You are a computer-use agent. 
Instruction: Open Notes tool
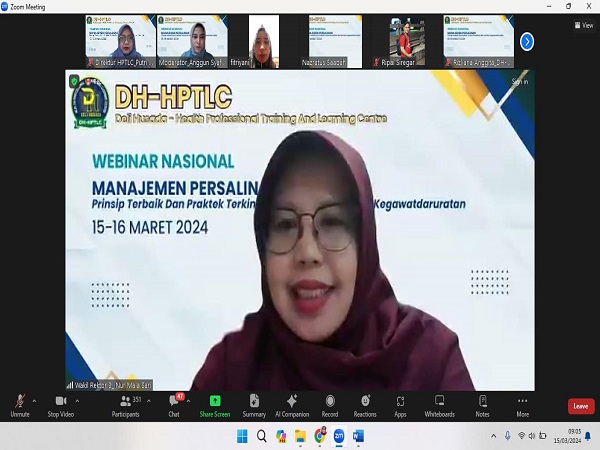click(x=483, y=406)
